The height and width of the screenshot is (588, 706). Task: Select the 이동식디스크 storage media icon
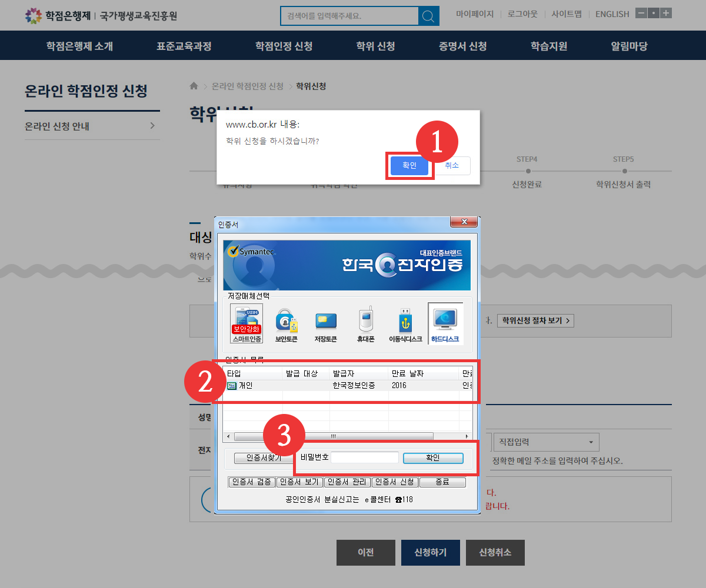tap(405, 323)
